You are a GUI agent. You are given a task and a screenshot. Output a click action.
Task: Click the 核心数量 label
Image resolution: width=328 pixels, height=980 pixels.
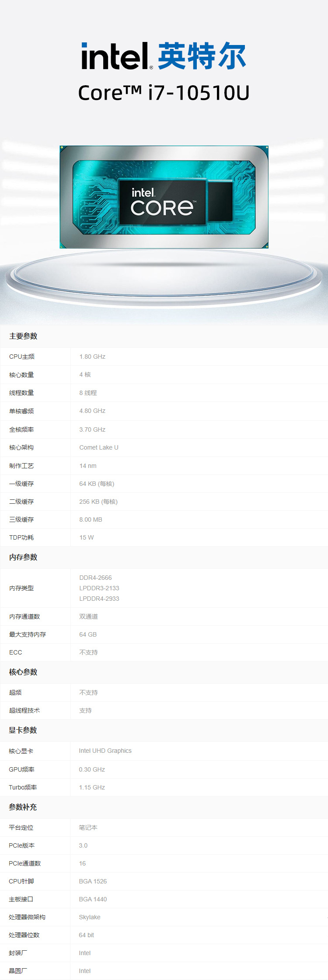[21, 374]
